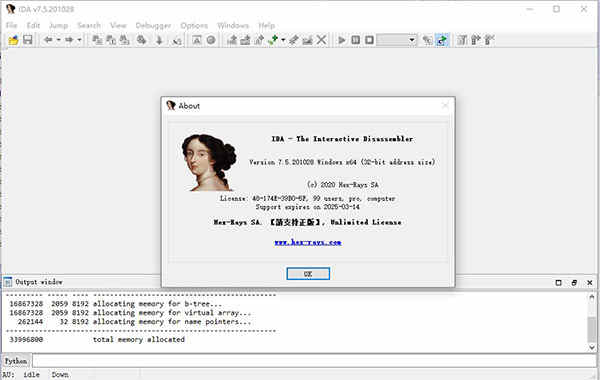Image resolution: width=600 pixels, height=380 pixels.
Task: Click the Output window scrollbar thumb
Action: (592, 329)
